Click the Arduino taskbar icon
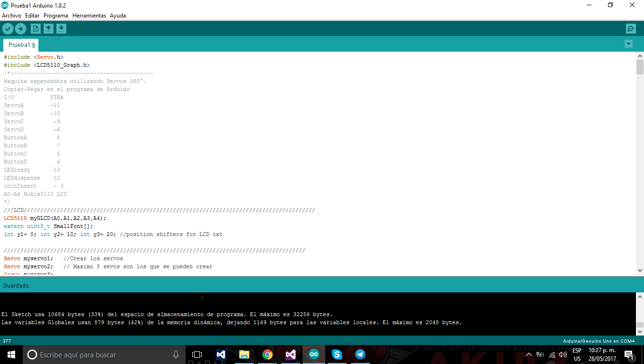 (314, 355)
